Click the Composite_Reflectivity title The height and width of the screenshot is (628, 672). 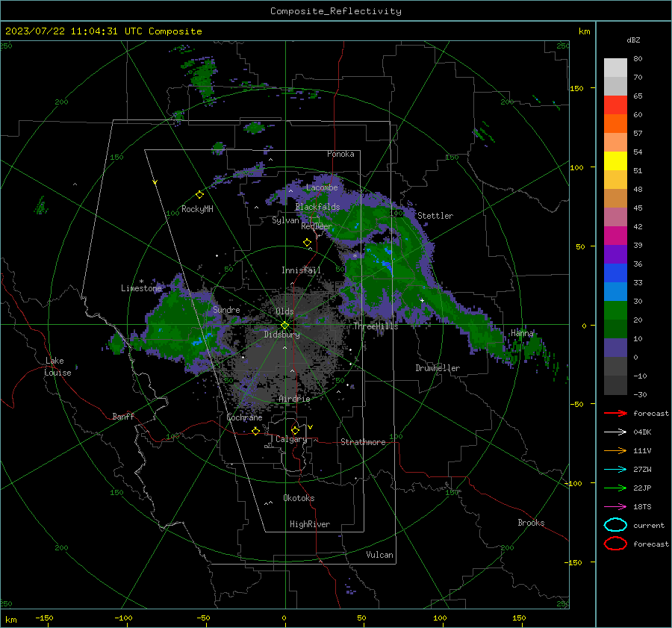[x=336, y=11]
